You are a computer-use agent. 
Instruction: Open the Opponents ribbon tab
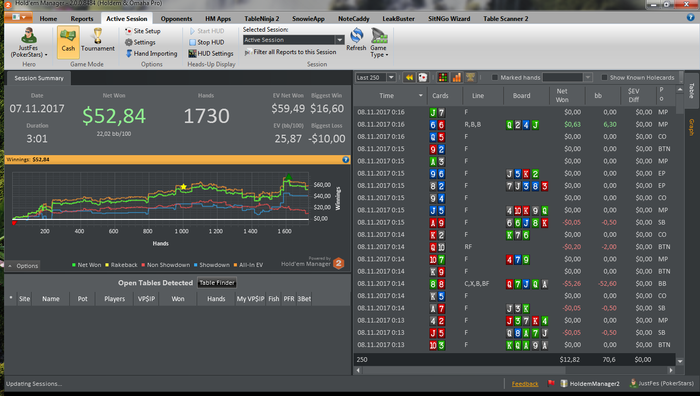176,19
